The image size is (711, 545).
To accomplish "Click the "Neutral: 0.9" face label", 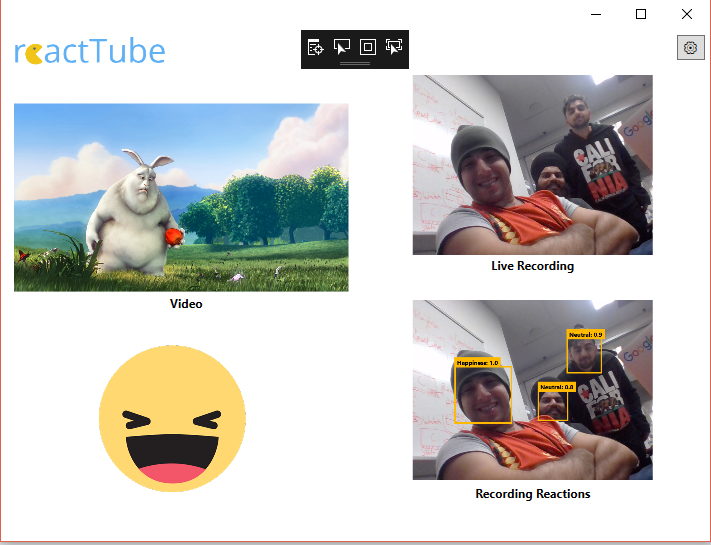I will [x=586, y=335].
